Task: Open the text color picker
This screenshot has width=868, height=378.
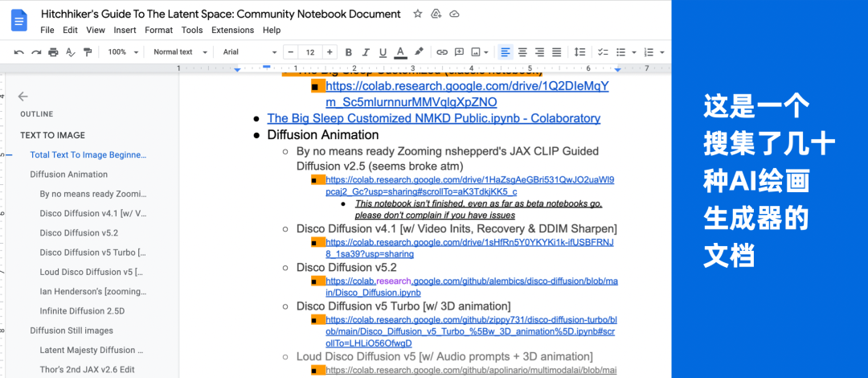Action: click(x=401, y=52)
